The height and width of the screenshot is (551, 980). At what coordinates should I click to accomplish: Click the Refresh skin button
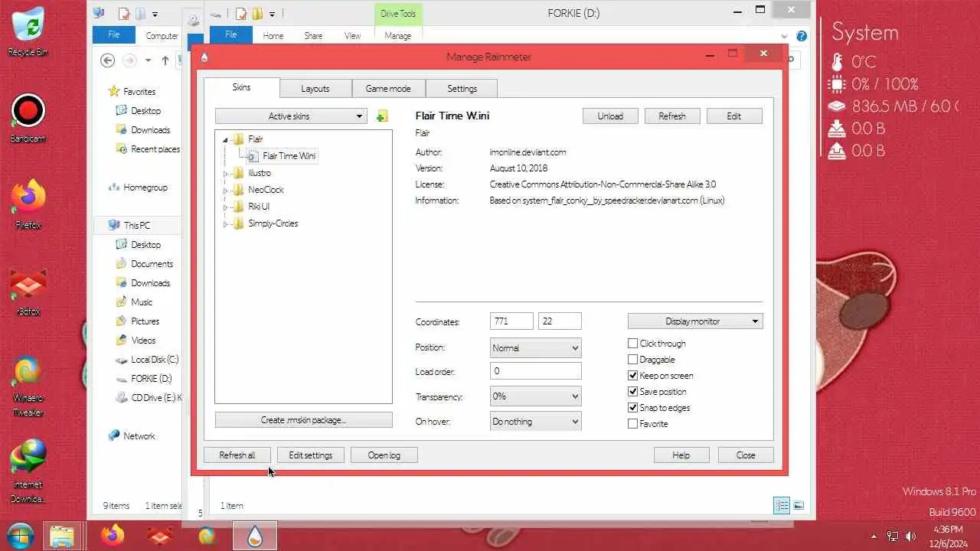coord(672,116)
